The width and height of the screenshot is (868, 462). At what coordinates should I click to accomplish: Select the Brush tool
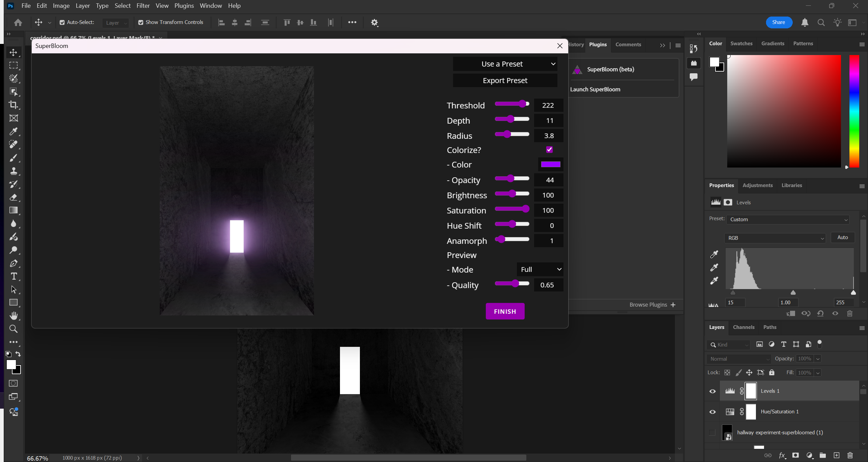pos(14,158)
